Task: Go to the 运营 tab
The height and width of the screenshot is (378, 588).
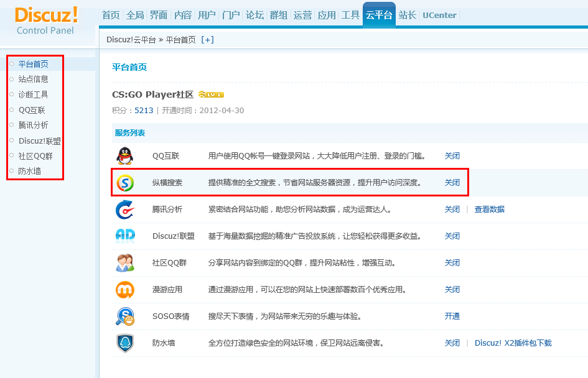Action: pyautogui.click(x=302, y=15)
